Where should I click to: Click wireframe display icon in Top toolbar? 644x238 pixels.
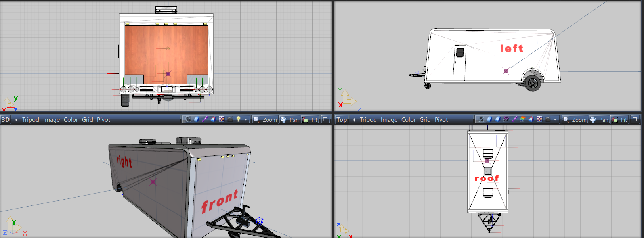(x=481, y=119)
